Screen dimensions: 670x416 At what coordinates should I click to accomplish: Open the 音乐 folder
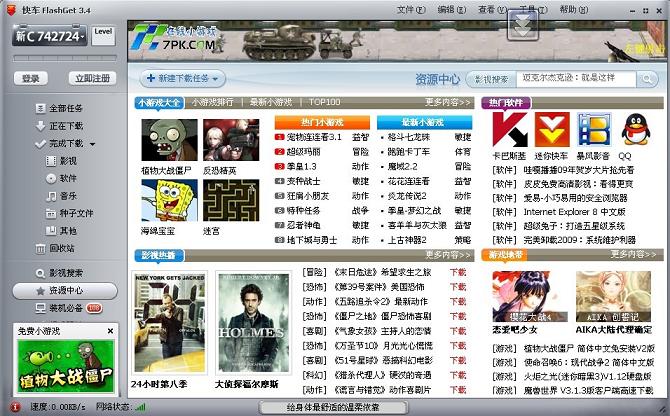coord(62,196)
